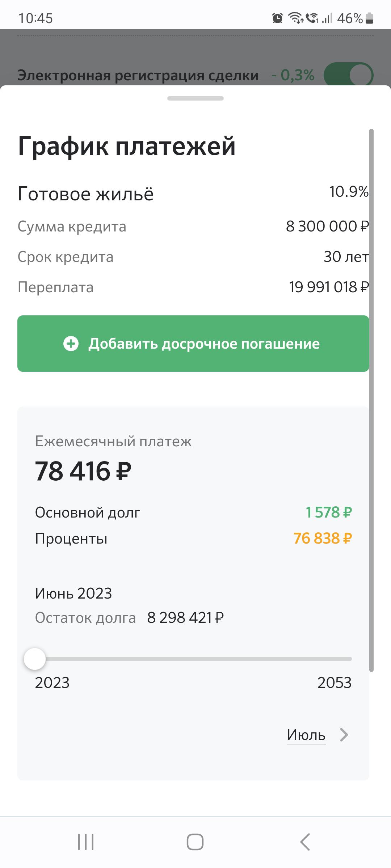Tap the right chevron next to Июль
The image size is (391, 868).
pyautogui.click(x=344, y=735)
